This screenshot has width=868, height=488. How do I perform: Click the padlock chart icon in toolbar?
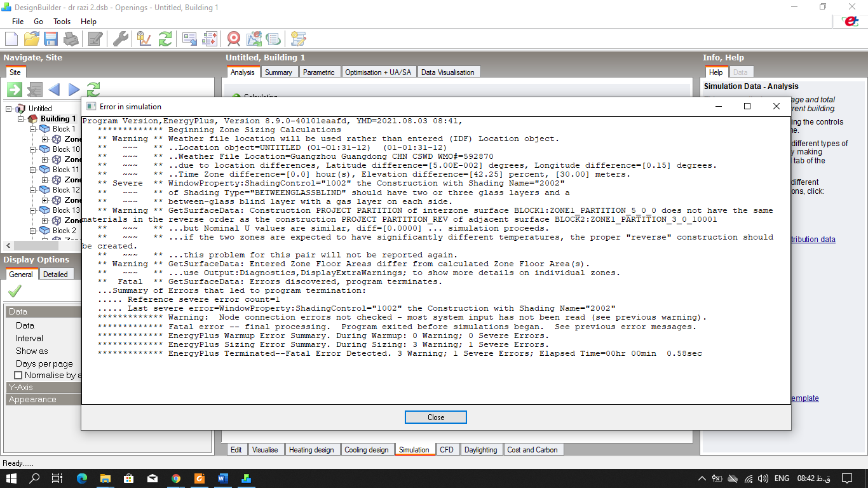(x=144, y=39)
